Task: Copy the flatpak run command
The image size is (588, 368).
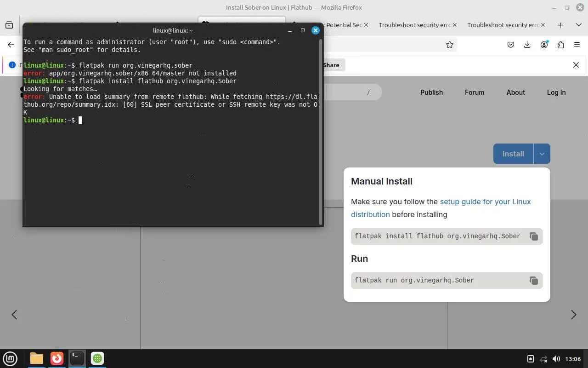Action: 533,281
